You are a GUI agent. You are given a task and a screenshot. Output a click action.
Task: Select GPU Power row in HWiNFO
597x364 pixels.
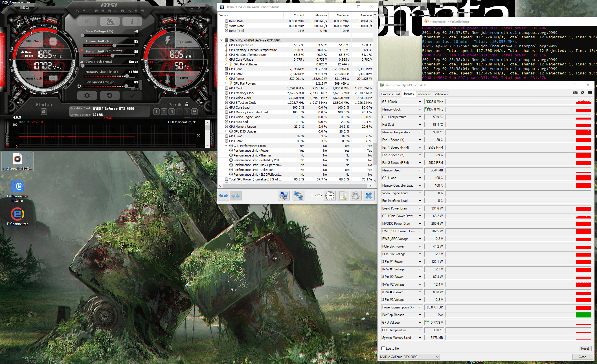(296, 79)
